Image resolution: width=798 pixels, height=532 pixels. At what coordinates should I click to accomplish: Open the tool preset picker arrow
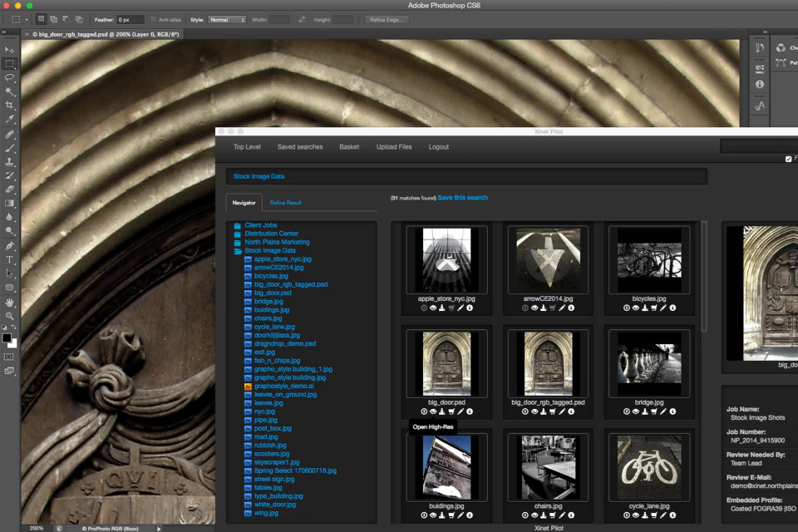27,20
